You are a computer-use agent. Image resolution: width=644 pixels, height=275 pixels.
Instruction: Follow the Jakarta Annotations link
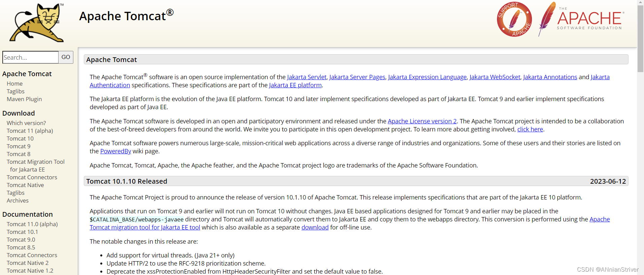(550, 77)
